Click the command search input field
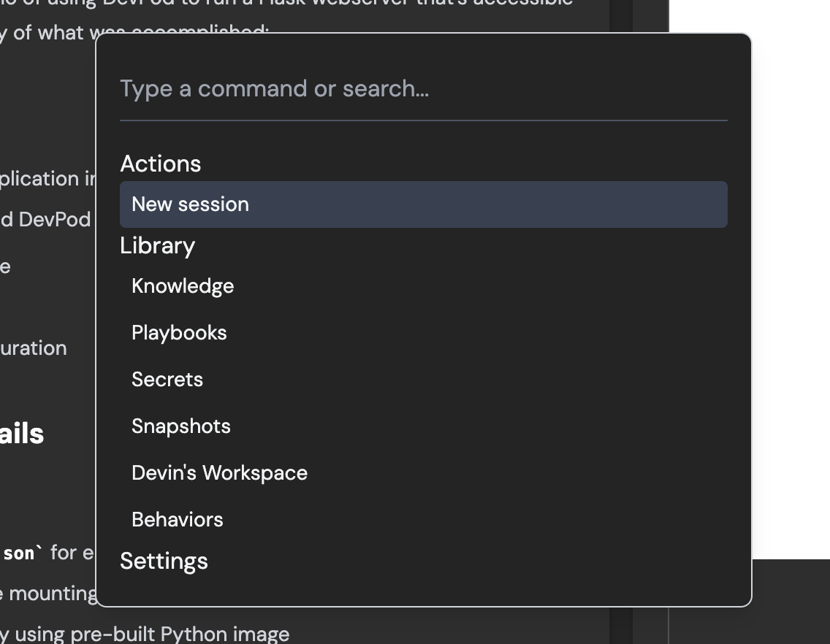Viewport: 830px width, 644px height. [x=422, y=89]
